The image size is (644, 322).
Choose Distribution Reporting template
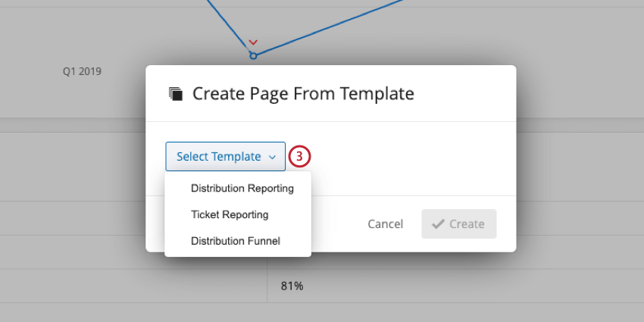point(242,188)
